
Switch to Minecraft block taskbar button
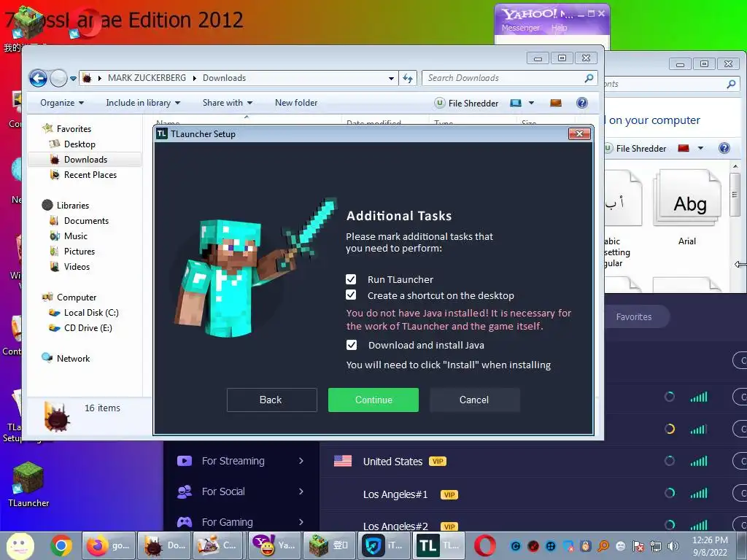[x=330, y=545]
